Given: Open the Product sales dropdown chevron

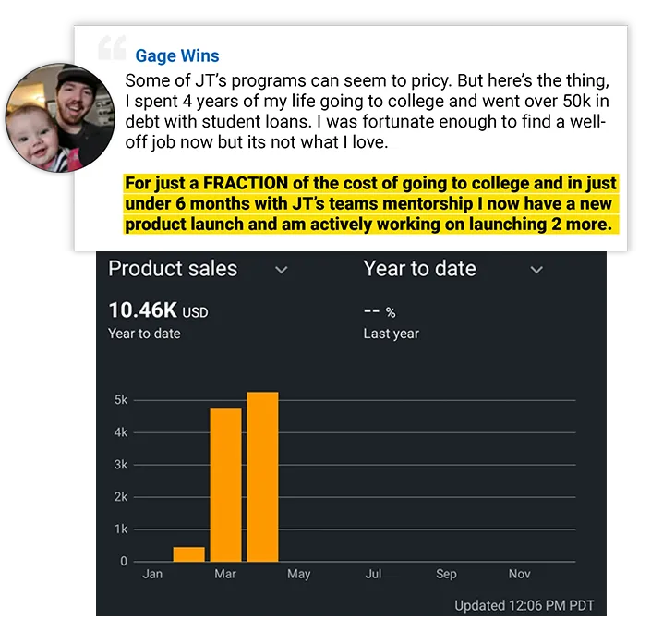Looking at the screenshot, I should pos(281,270).
